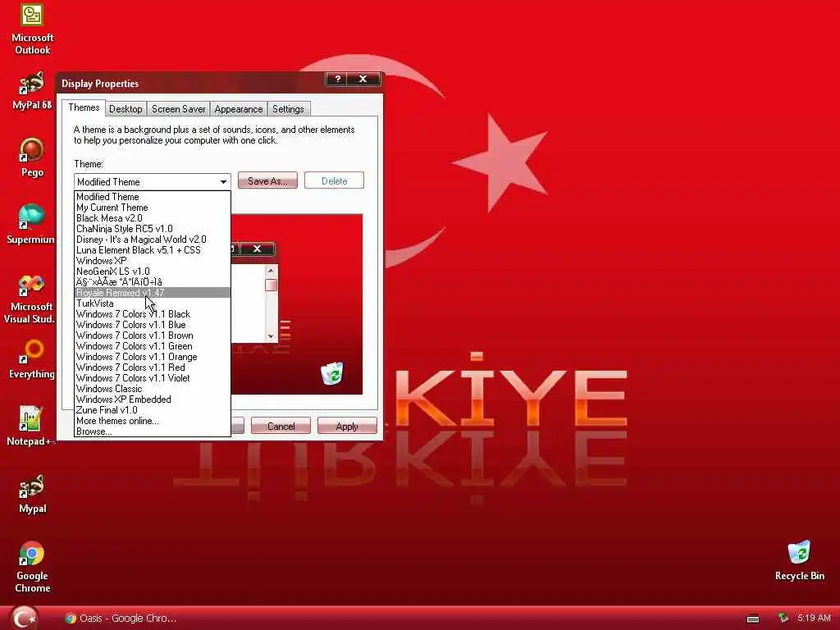
Task: Open the Appearance tab
Action: (x=239, y=109)
